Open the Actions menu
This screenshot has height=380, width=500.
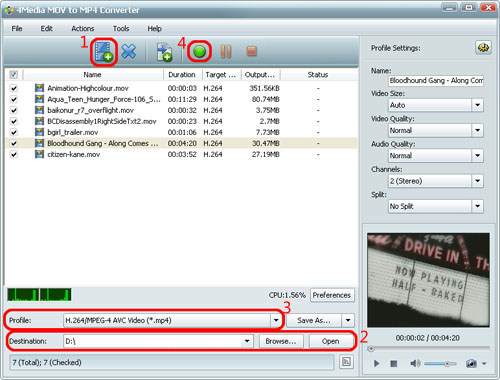coord(83,29)
